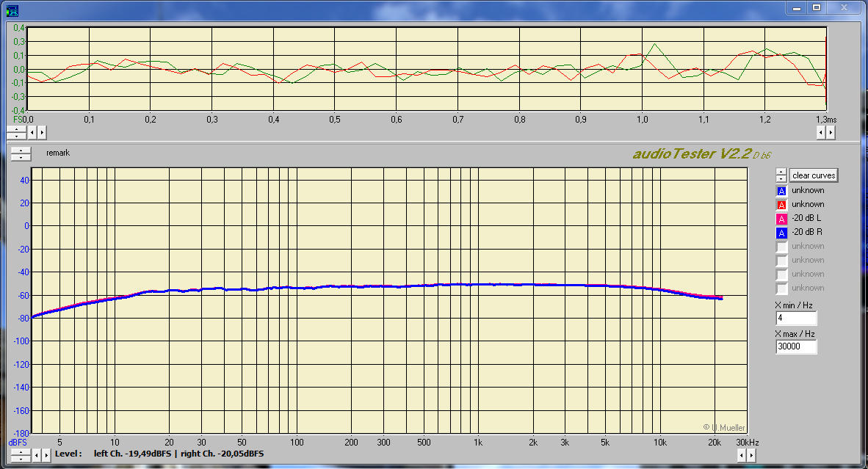Screen dimensions: 868x469
Task: Click the clear curves button
Action: click(814, 175)
